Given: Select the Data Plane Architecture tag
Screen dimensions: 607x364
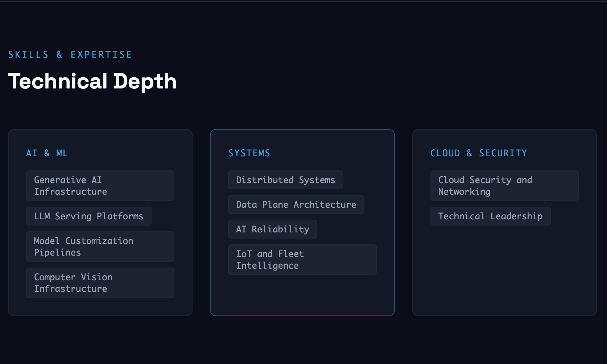Looking at the screenshot, I should coord(296,204).
